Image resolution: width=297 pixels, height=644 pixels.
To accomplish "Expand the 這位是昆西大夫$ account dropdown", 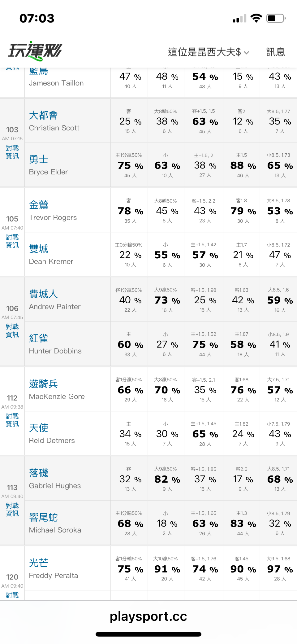I will pyautogui.click(x=209, y=52).
